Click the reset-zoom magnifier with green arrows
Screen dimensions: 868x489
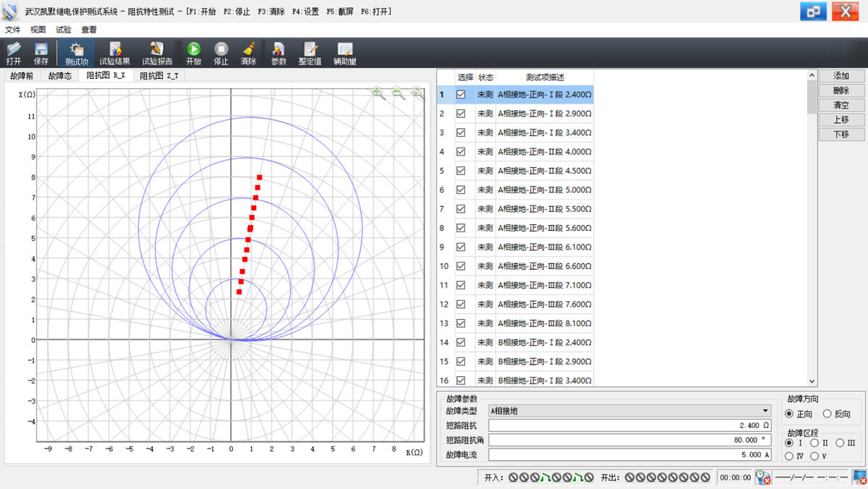[x=417, y=92]
